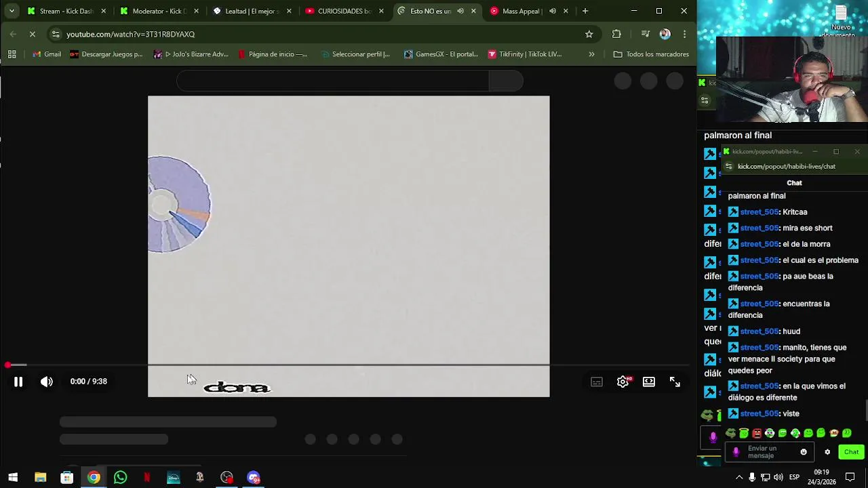Viewport: 868px width, 488px height.
Task: Switch to Stream - Kick Dashboard tab
Action: (x=65, y=11)
